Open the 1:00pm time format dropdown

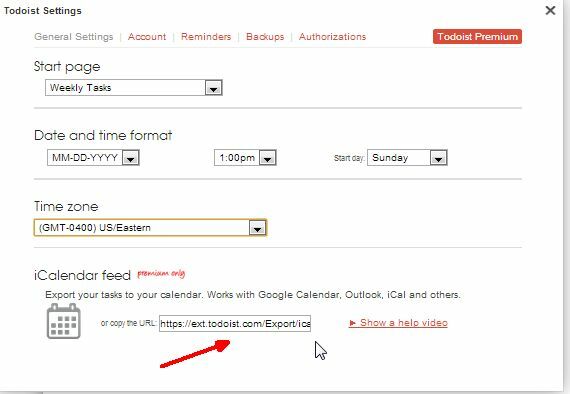(x=245, y=158)
